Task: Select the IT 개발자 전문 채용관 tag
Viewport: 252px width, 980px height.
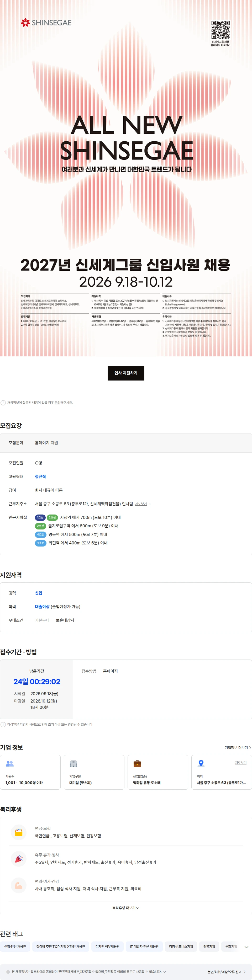Action: tap(144, 946)
